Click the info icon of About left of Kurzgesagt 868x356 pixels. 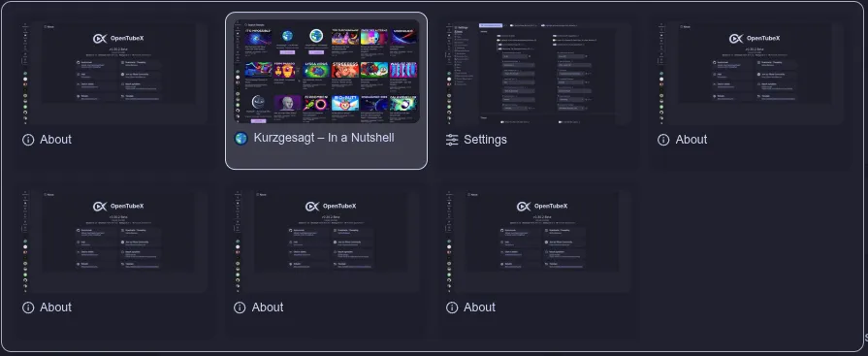[28, 140]
